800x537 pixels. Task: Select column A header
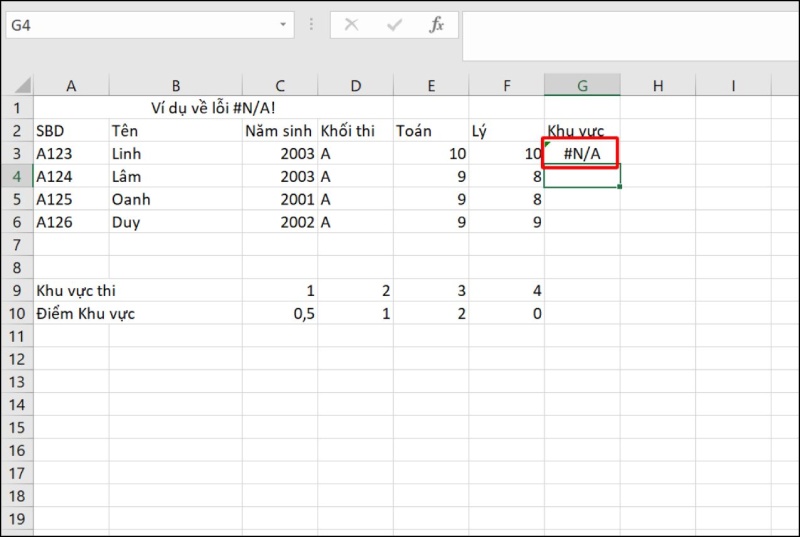tap(71, 86)
